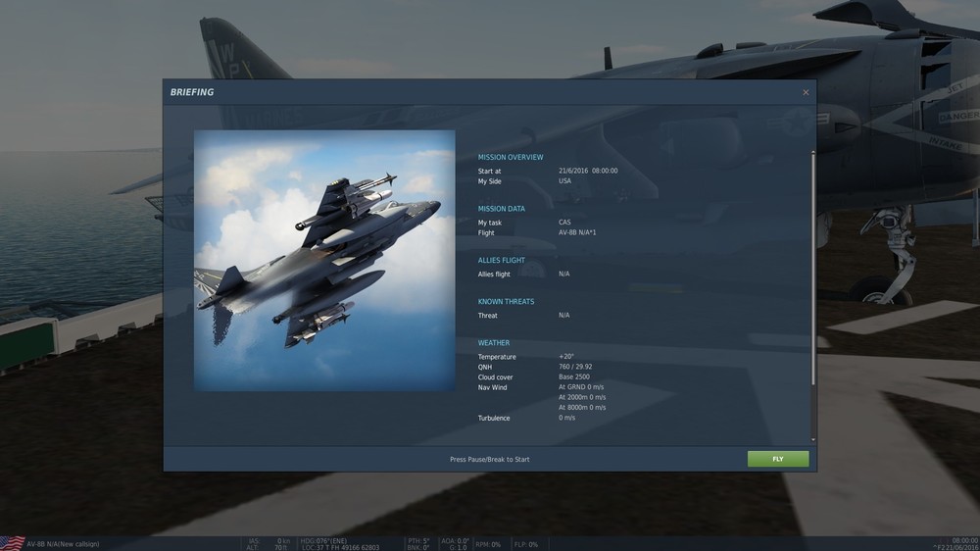Click the LOC grid coordinate readout
The width and height of the screenshot is (980, 551).
tap(341, 548)
